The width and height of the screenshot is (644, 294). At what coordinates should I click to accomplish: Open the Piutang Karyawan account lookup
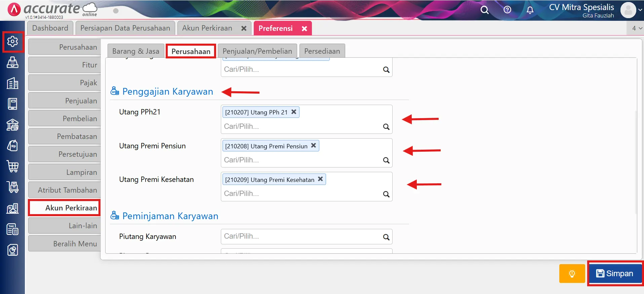click(x=386, y=237)
